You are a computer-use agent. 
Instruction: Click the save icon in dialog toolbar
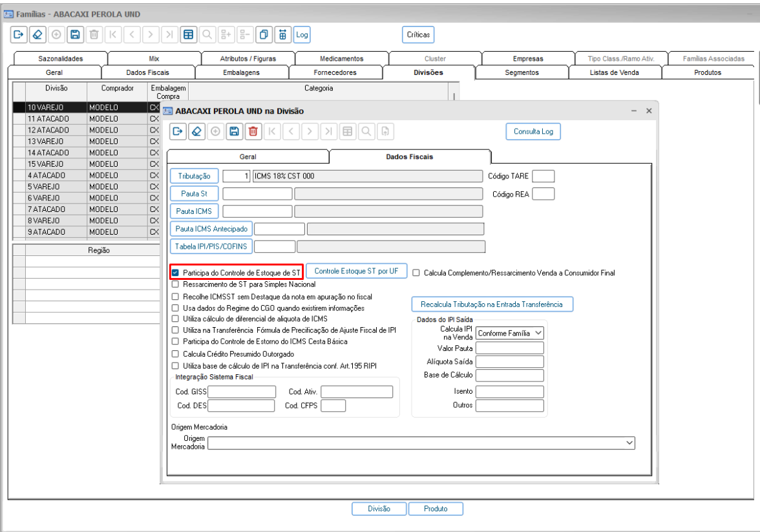pyautogui.click(x=234, y=131)
